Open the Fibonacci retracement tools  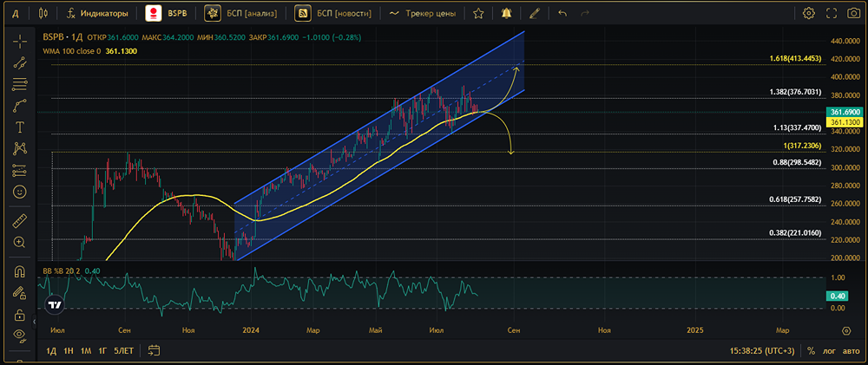point(20,84)
